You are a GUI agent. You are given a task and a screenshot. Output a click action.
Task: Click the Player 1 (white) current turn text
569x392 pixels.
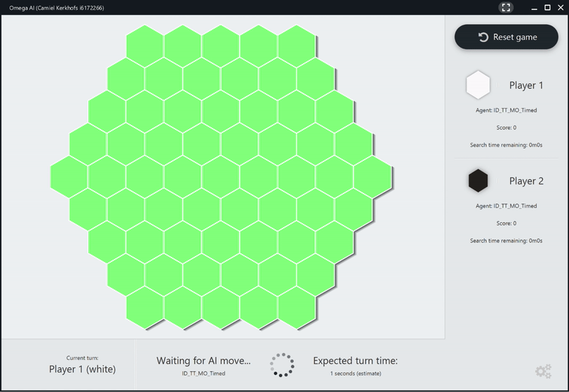82,369
